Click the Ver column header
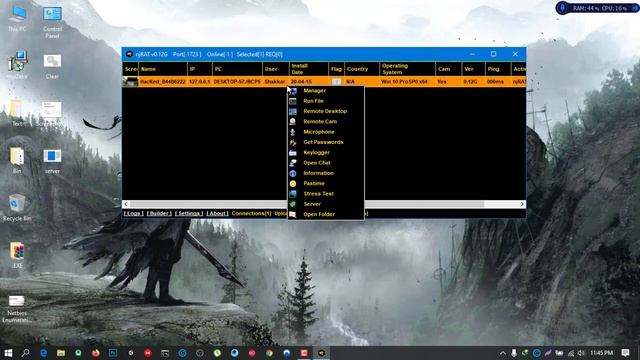 coord(473,69)
